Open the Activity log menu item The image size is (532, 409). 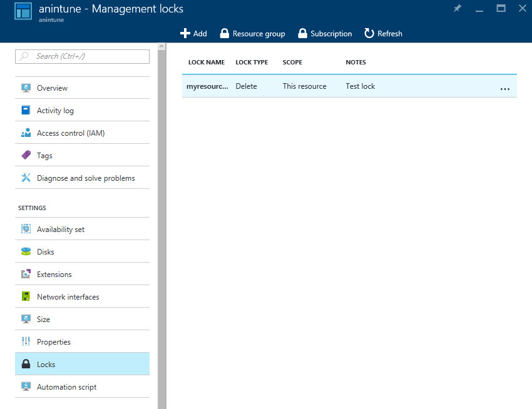[x=82, y=110]
